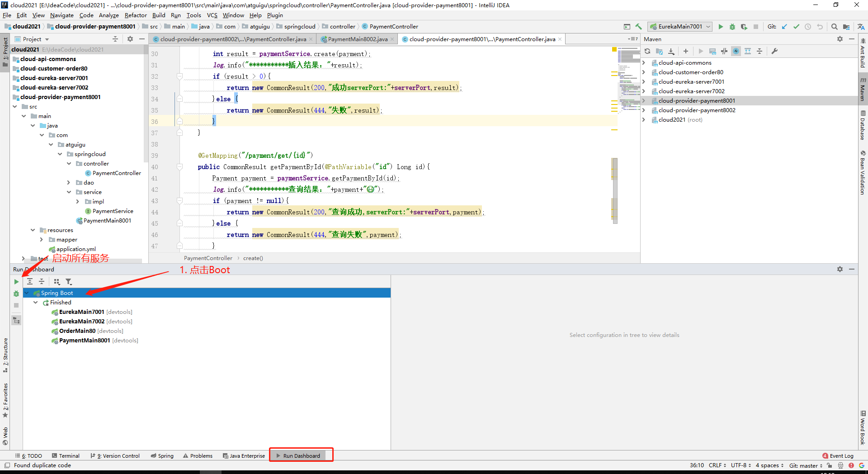868x474 pixels.
Task: Open the 9: Version Control tool window
Action: point(115,456)
